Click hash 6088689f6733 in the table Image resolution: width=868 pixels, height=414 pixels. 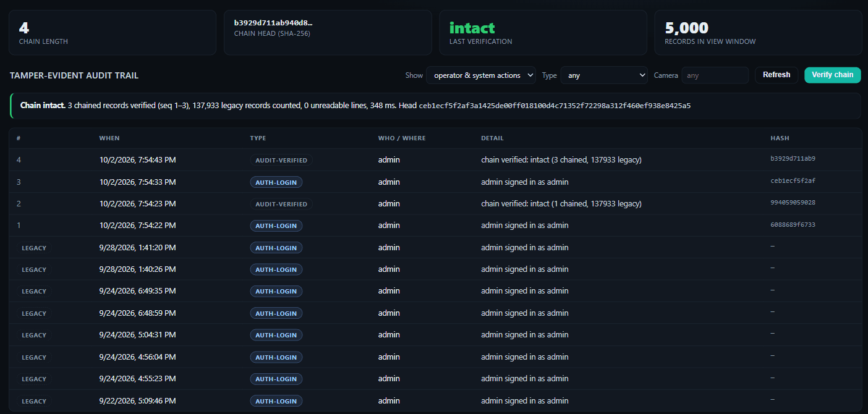coord(793,225)
